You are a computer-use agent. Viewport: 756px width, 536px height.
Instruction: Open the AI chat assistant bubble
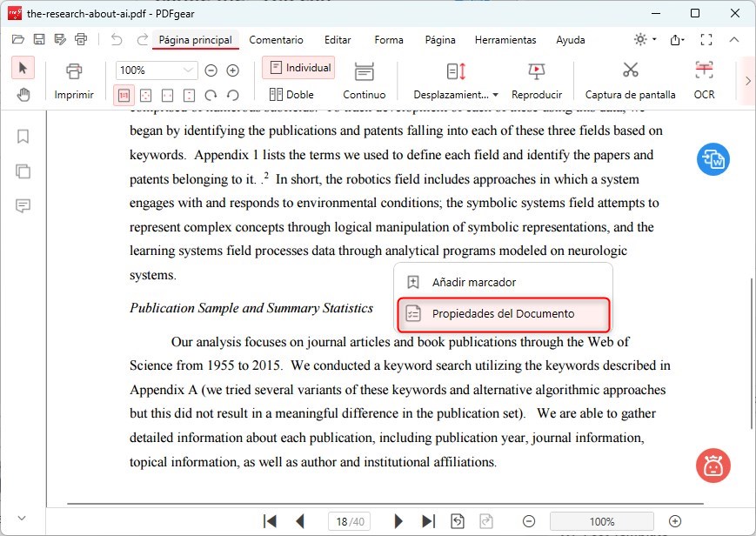[713, 466]
